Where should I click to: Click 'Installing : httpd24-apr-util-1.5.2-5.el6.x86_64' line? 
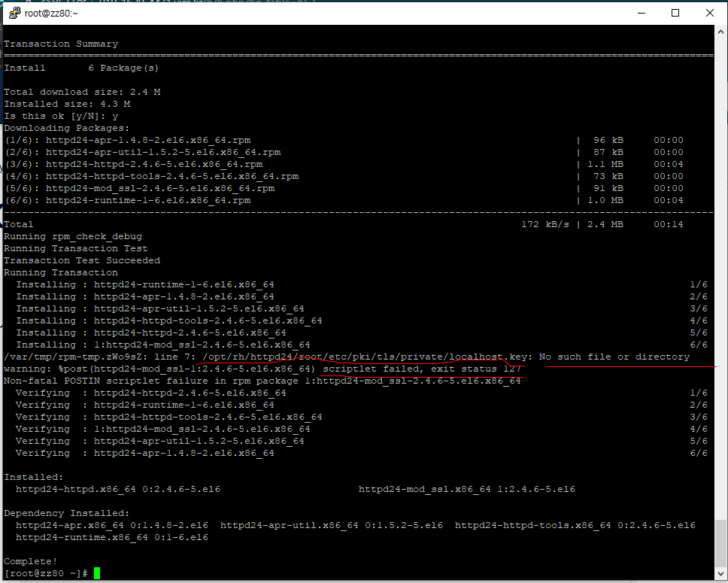[362, 309]
